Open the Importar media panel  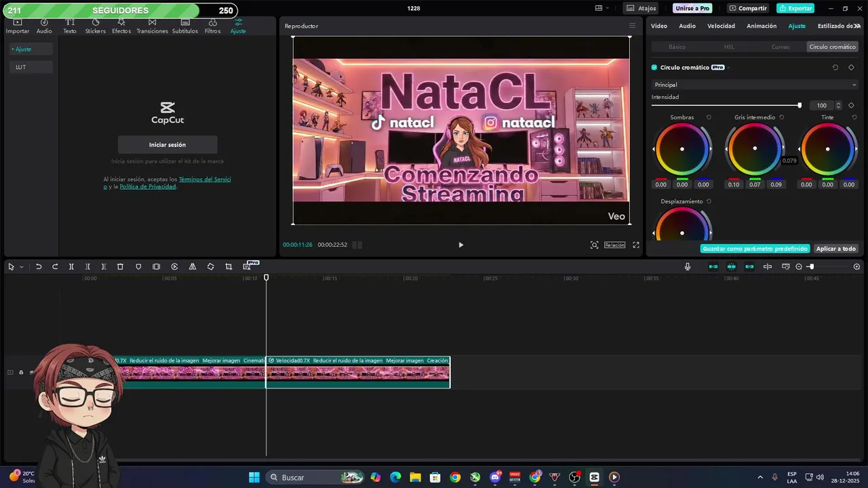point(18,27)
